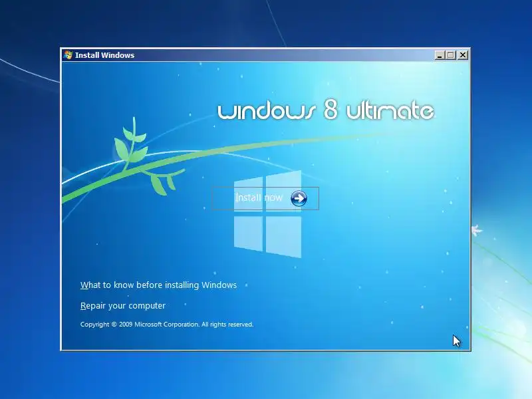The image size is (532, 399).
Task: Select Repair your computer link
Action: pyautogui.click(x=123, y=306)
